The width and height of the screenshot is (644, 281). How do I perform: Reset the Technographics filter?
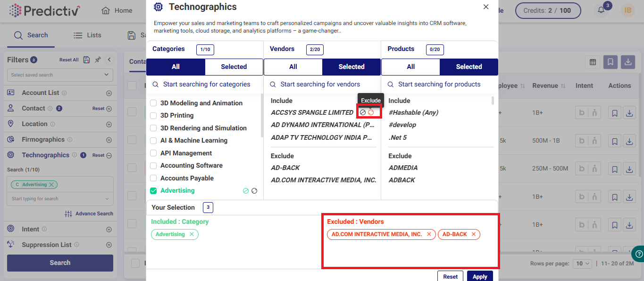point(98,155)
